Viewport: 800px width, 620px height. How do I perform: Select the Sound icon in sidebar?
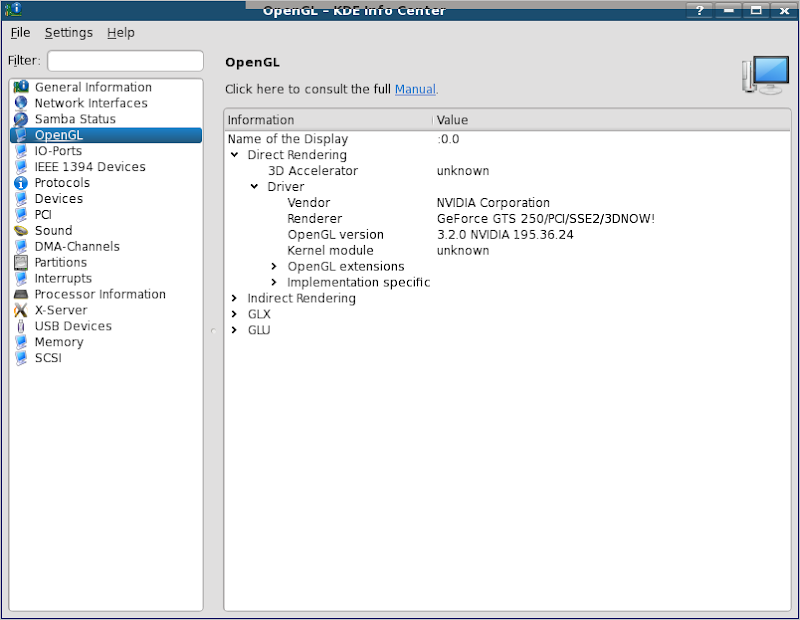[x=21, y=231]
